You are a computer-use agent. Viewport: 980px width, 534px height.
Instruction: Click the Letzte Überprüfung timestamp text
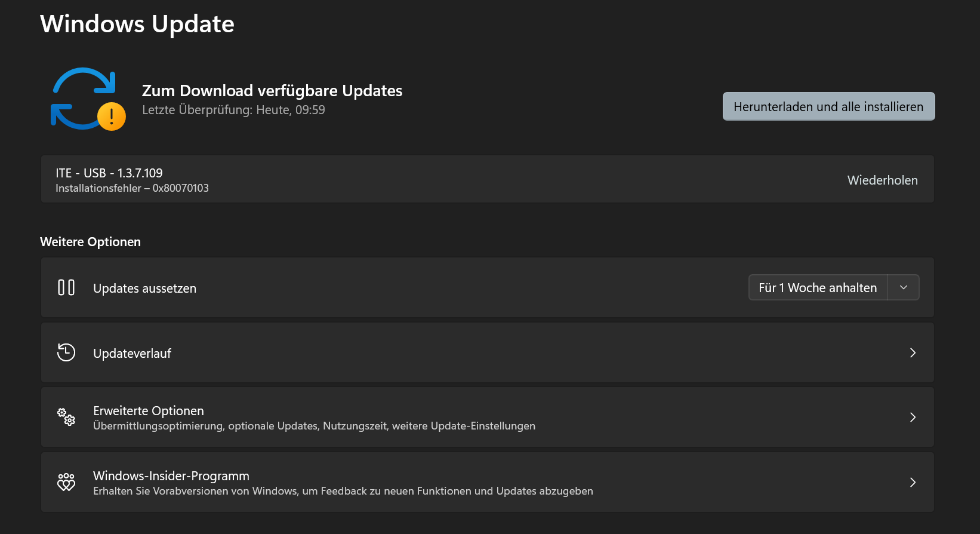tap(233, 110)
